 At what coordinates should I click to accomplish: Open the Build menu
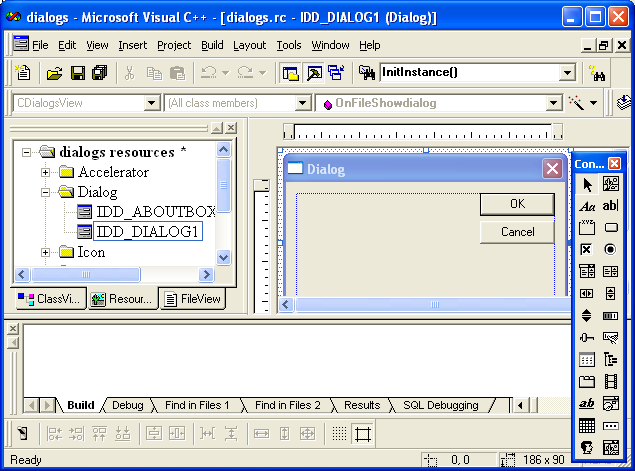(212, 45)
